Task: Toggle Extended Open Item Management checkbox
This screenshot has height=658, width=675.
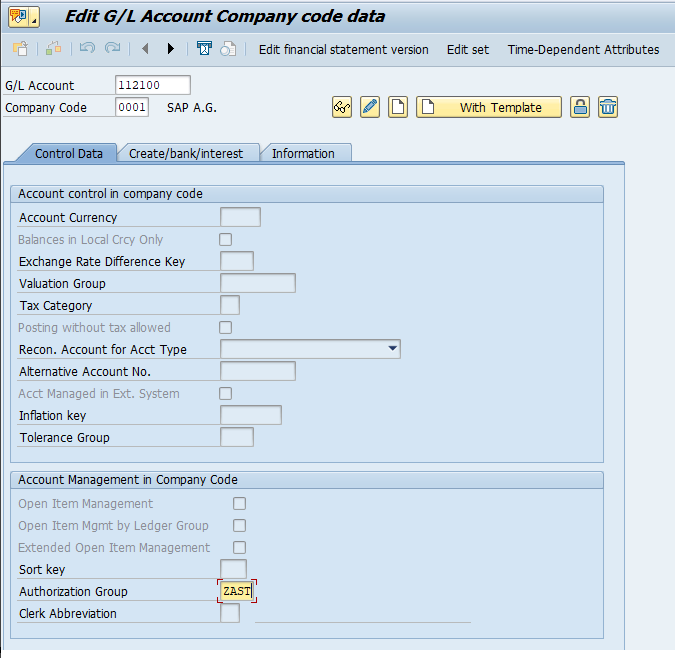Action: point(239,547)
